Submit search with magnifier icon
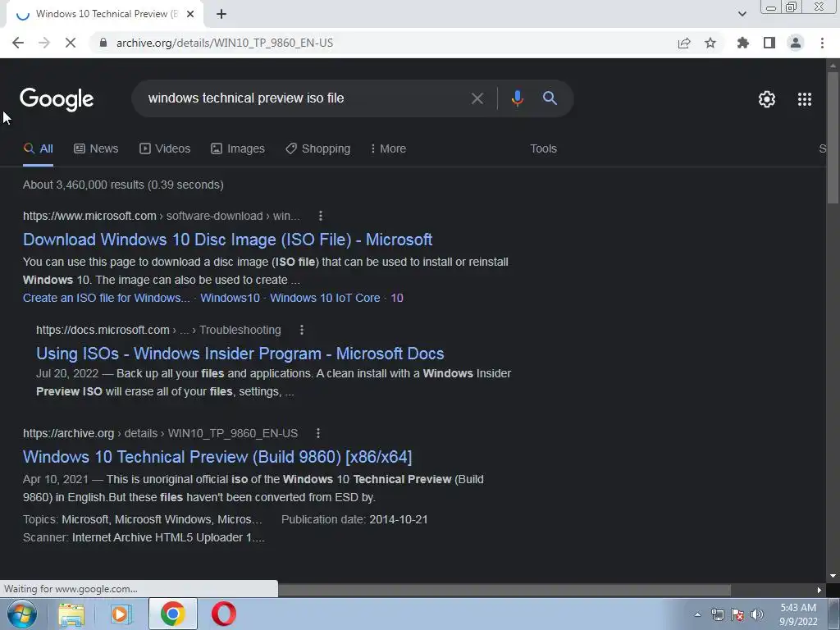Screen dimensions: 840x630 [550, 98]
